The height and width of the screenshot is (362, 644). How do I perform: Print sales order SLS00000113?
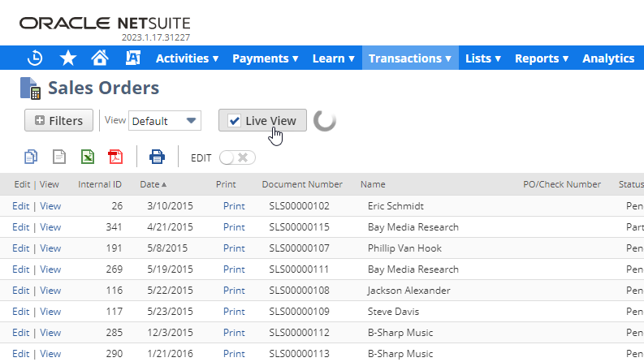click(234, 354)
